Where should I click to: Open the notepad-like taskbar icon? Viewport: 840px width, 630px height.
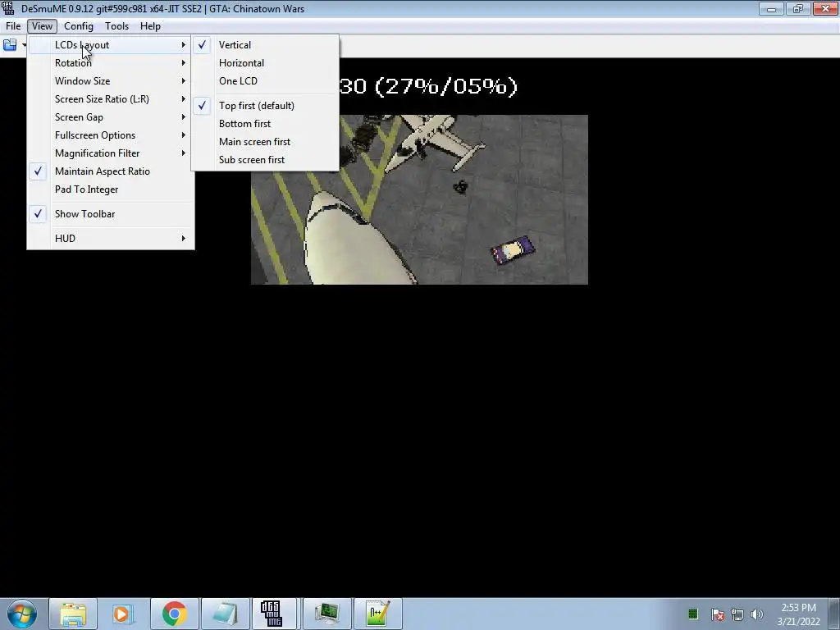[x=225, y=614]
